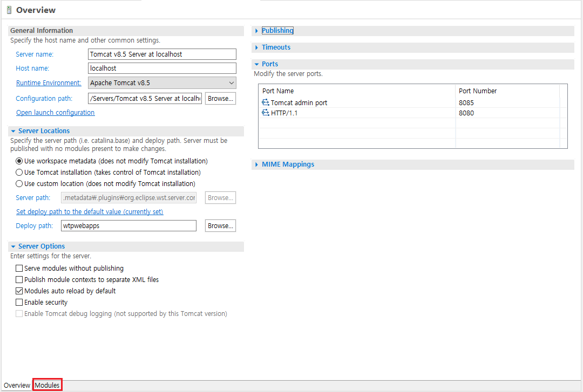Click port number 8080 cell
The width and height of the screenshot is (583, 392).
coord(466,113)
